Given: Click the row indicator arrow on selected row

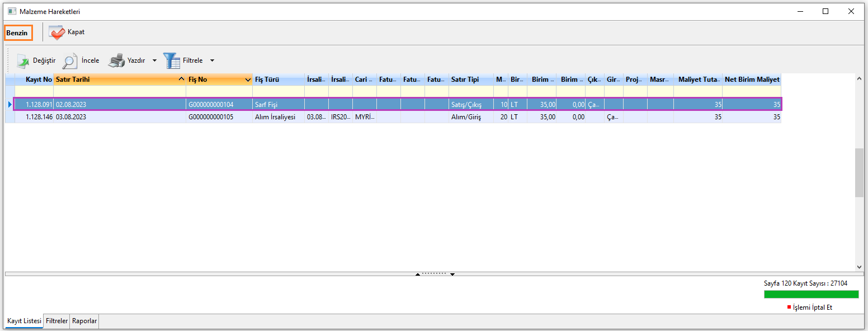Looking at the screenshot, I should tap(10, 104).
